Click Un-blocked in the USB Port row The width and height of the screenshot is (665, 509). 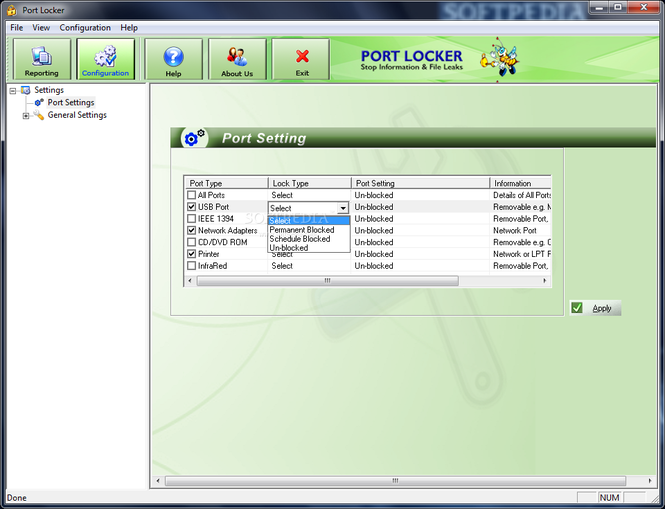coord(374,207)
